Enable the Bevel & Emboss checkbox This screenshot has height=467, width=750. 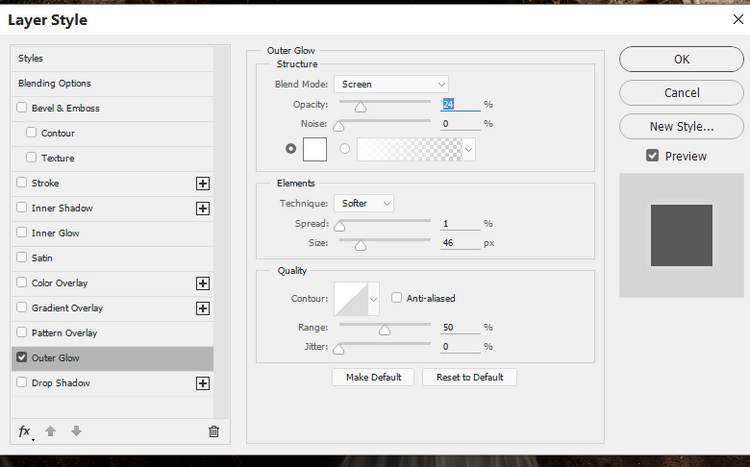point(23,108)
